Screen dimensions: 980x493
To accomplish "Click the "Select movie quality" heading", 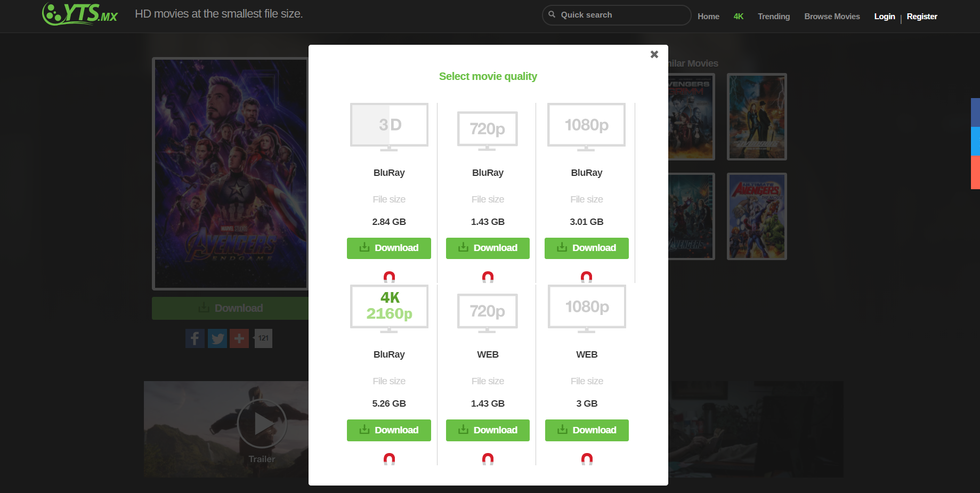I will (x=488, y=76).
